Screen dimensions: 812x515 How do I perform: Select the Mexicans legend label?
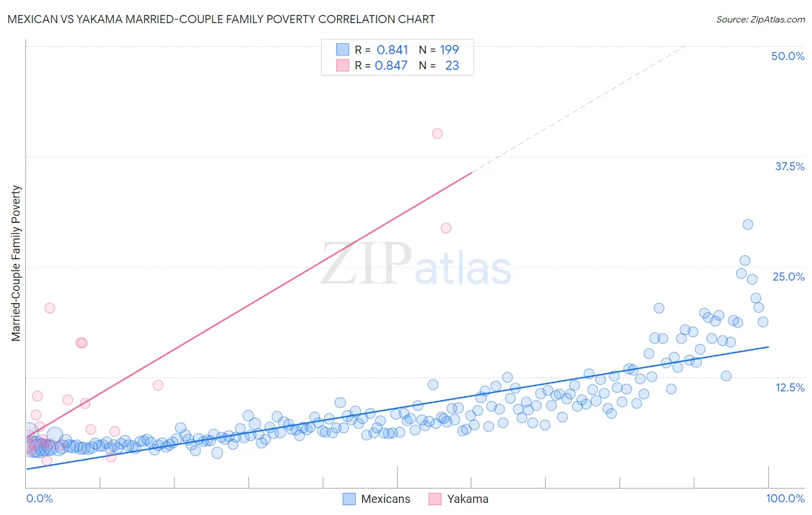386,499
